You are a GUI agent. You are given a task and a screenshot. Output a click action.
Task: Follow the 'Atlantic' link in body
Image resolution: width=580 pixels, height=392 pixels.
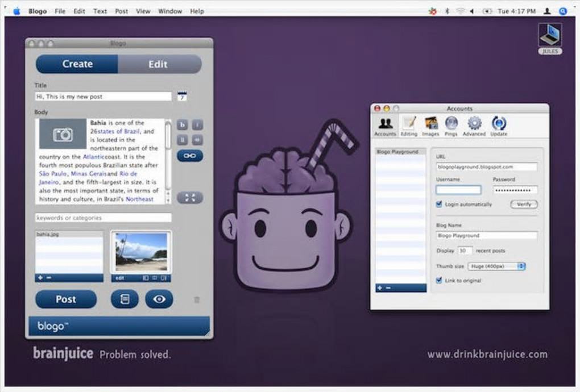[94, 157]
